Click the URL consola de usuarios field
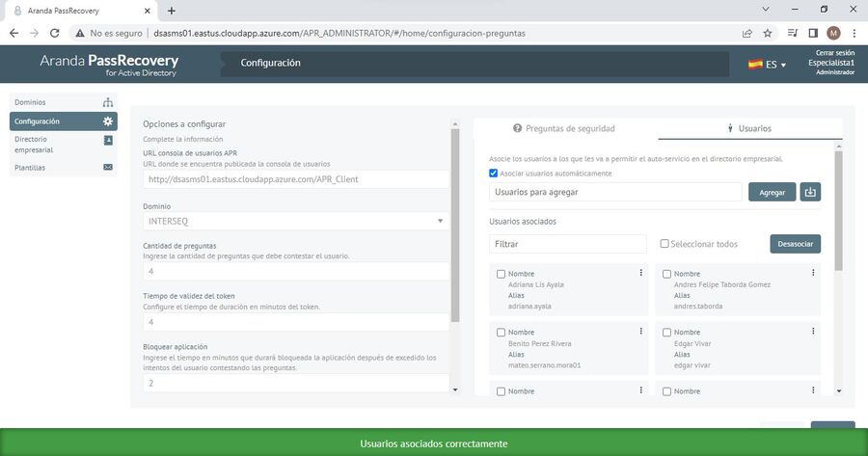Image resolution: width=868 pixels, height=456 pixels. point(296,179)
